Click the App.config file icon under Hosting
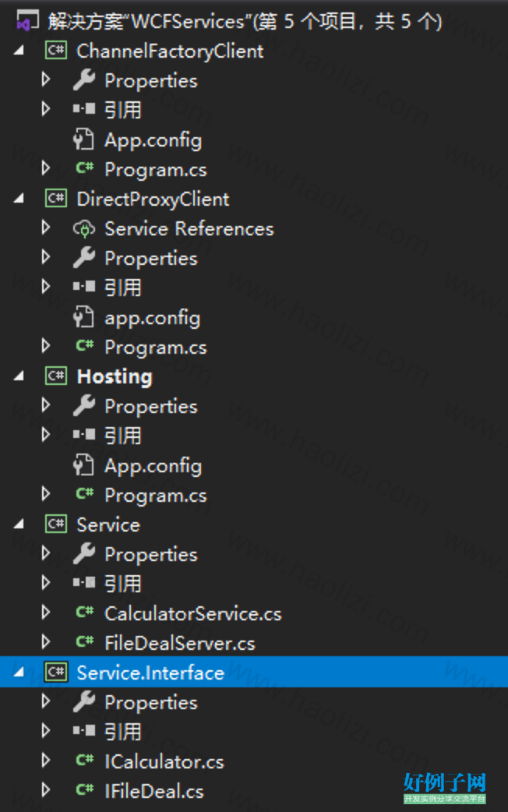The height and width of the screenshot is (812, 508). pos(83,465)
